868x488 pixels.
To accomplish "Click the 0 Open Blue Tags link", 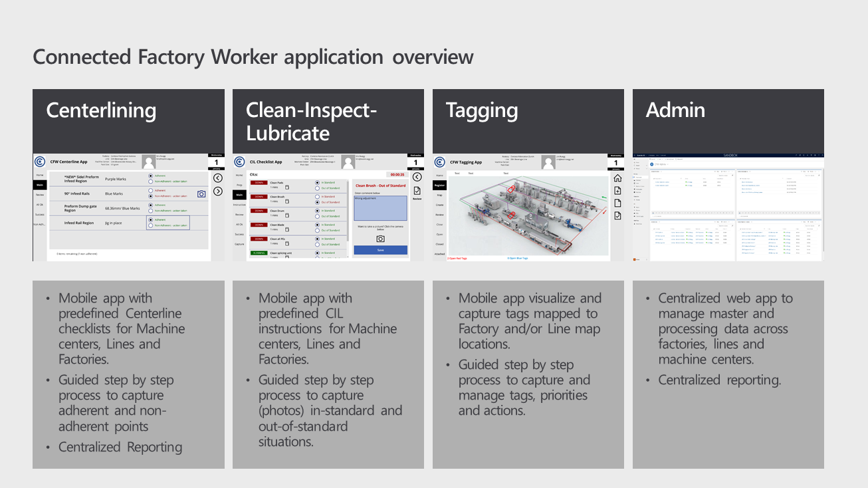I will click(517, 258).
